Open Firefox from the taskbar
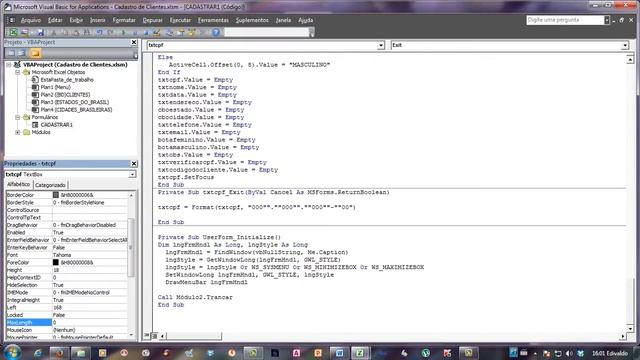The width and height of the screenshot is (640, 360). tap(59, 353)
